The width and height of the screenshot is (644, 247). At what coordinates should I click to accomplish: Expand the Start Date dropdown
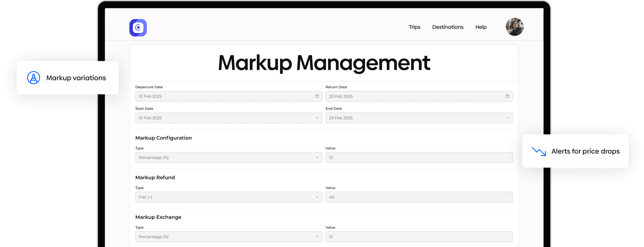point(229,118)
